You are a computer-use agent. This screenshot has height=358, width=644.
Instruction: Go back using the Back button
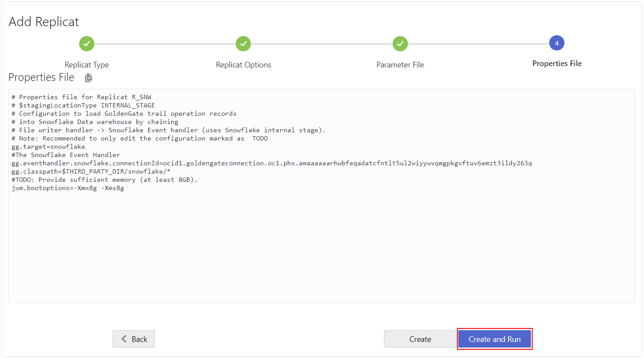click(x=133, y=339)
